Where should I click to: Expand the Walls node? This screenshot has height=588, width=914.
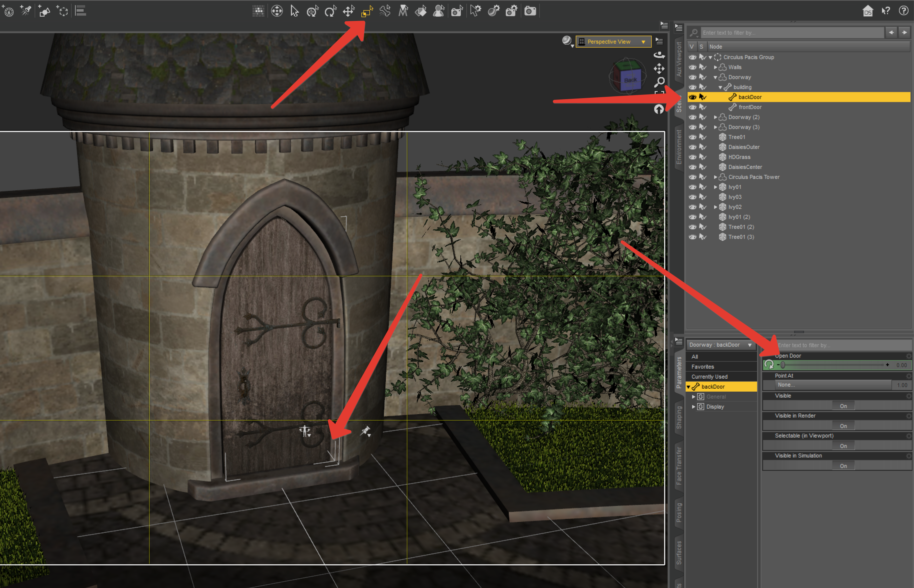click(715, 67)
